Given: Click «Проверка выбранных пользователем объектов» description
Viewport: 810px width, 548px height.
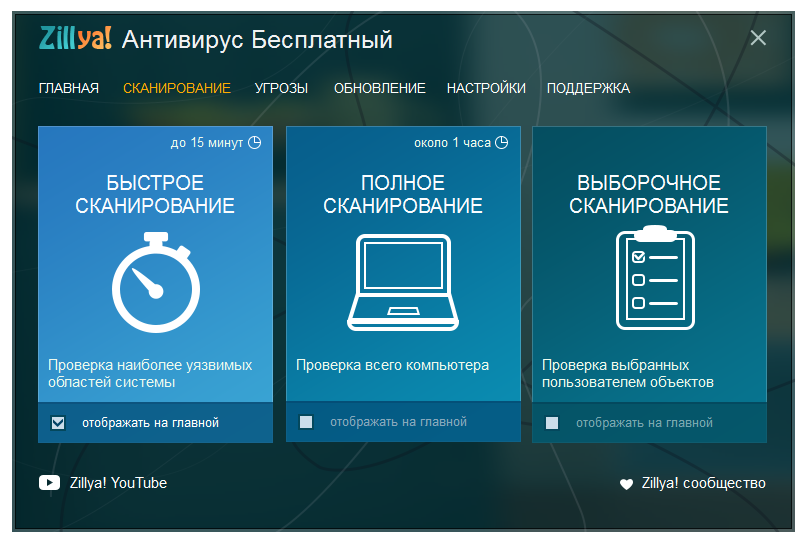Looking at the screenshot, I should [628, 373].
